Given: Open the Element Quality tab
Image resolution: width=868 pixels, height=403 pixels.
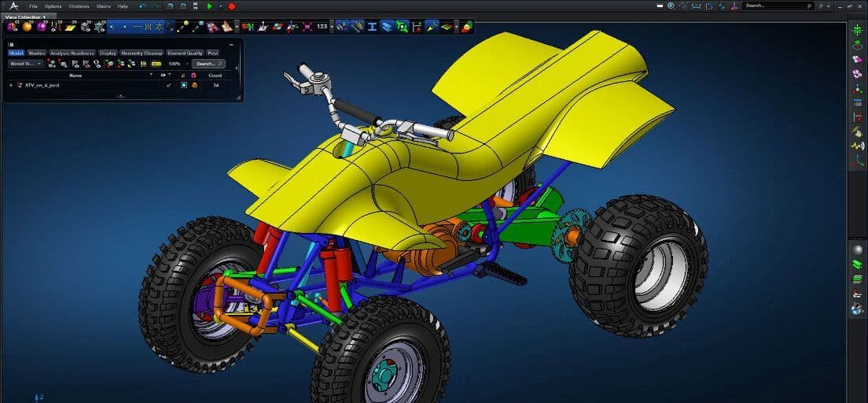Looking at the screenshot, I should pos(185,54).
